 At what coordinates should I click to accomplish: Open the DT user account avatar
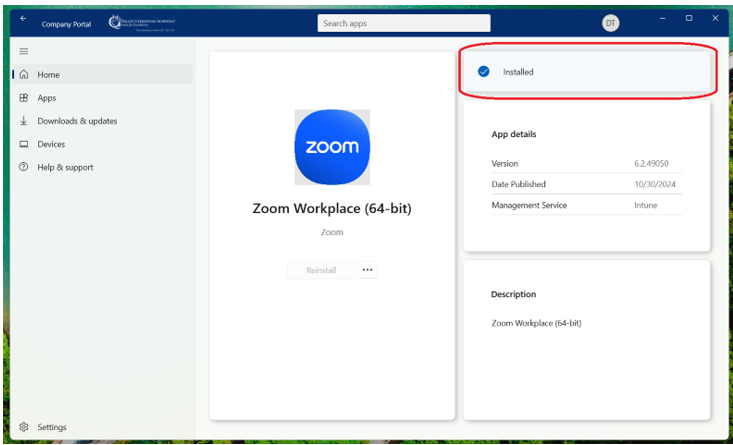[611, 23]
